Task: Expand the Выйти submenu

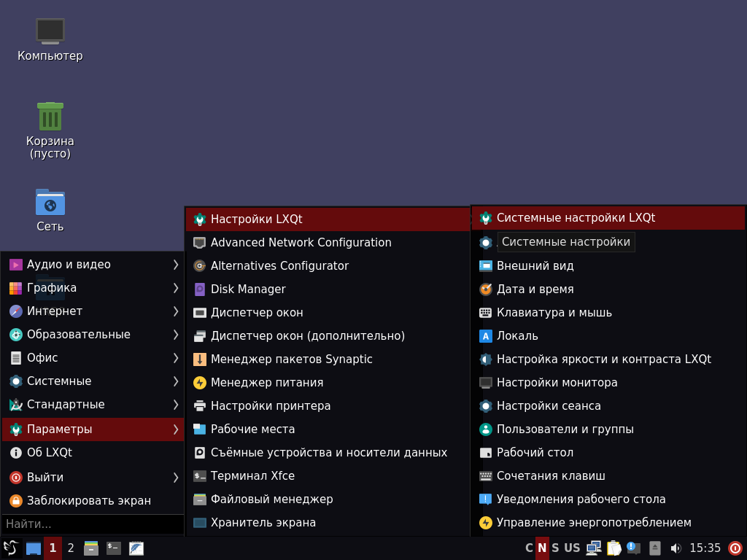Action: [x=93, y=477]
